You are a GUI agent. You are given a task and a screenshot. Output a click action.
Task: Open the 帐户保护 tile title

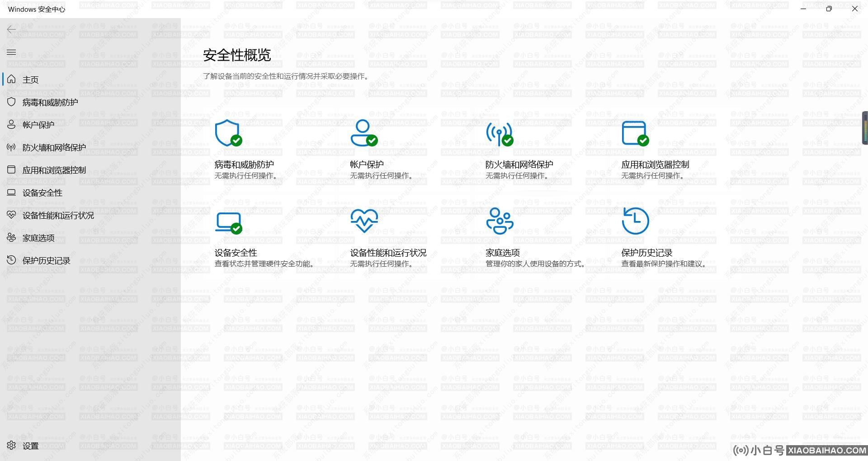point(367,165)
